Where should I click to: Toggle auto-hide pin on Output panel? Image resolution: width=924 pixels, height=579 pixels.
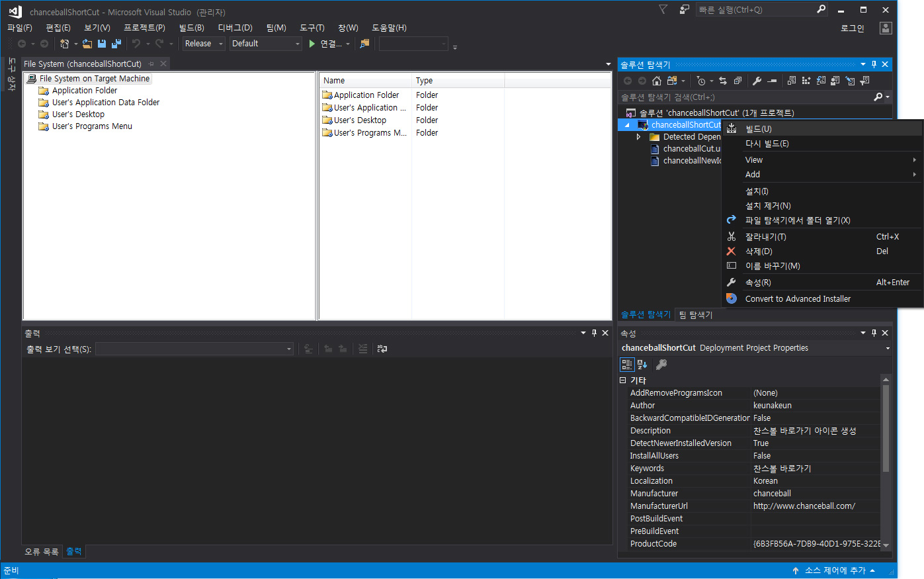click(x=594, y=333)
